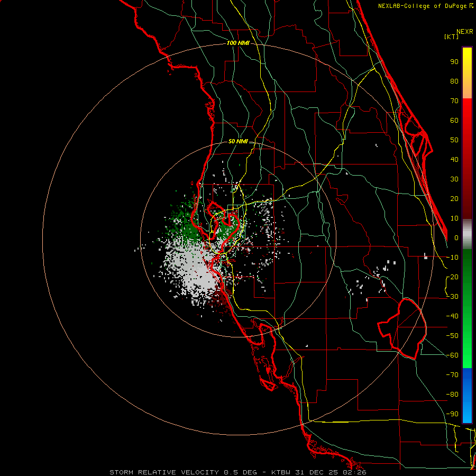This screenshot has height=476, width=476.
Task: Click the [KT] units label
Action: point(452,36)
